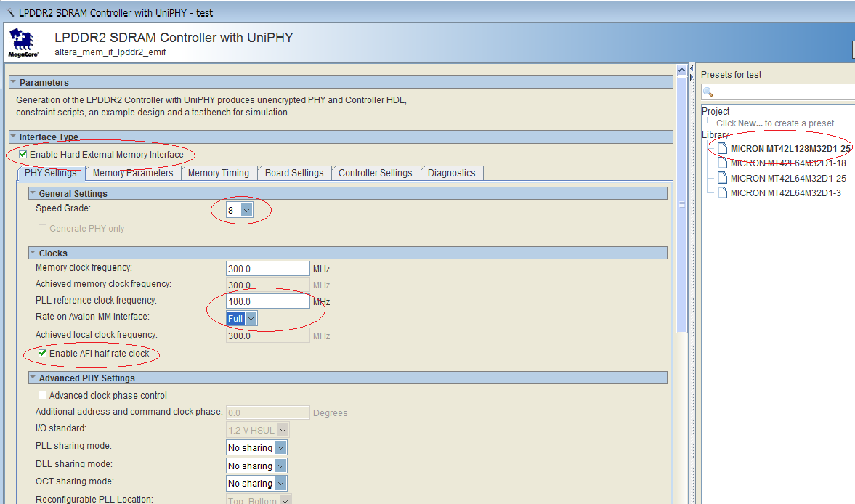Go to the Controller Settings tab
Viewport: 855px width, 504px height.
(376, 173)
